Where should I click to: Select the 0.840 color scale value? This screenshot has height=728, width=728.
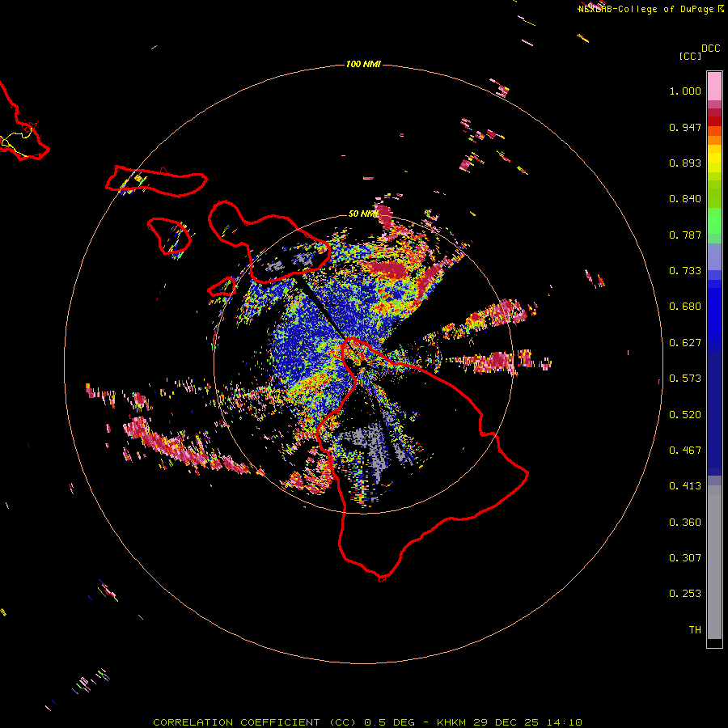(685, 199)
